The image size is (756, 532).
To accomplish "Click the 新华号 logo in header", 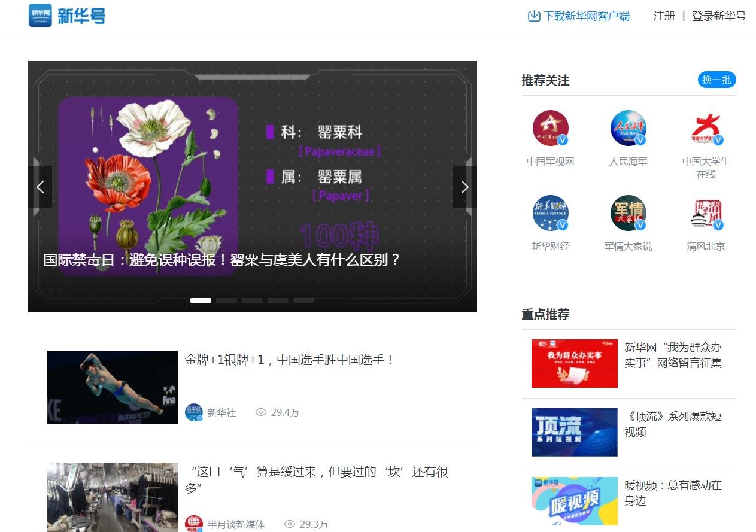I will coord(67,16).
